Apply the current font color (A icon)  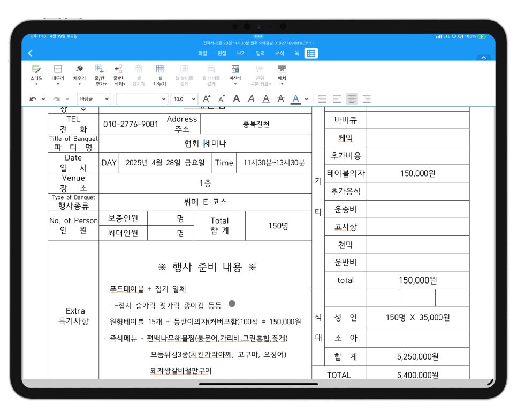[x=296, y=99]
